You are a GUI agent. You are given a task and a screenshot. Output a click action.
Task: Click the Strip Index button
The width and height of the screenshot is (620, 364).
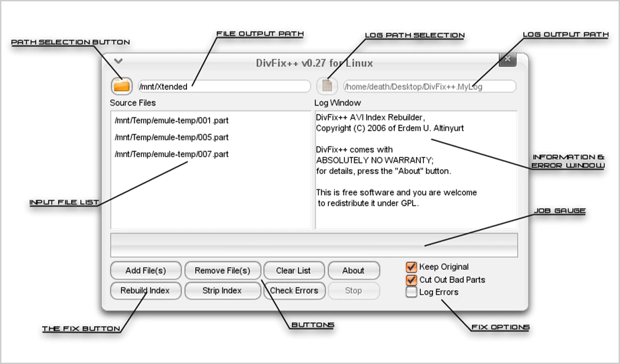tap(223, 291)
